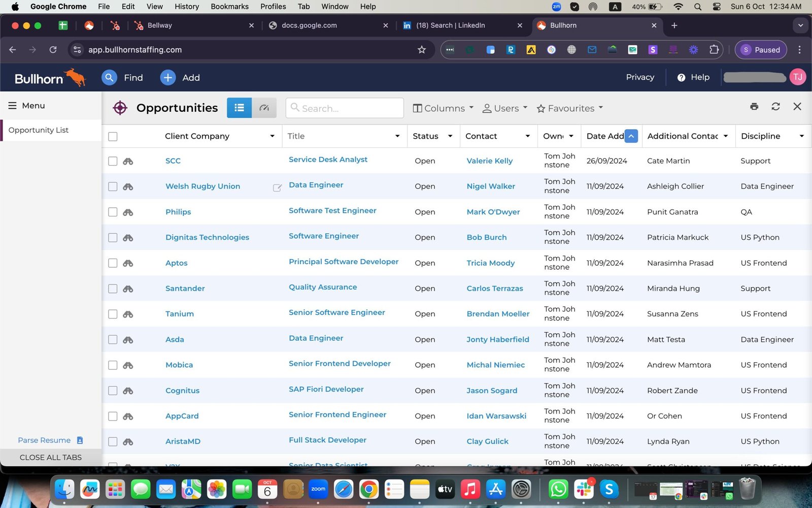Open the Columns dropdown
The image size is (812, 508).
coord(443,108)
